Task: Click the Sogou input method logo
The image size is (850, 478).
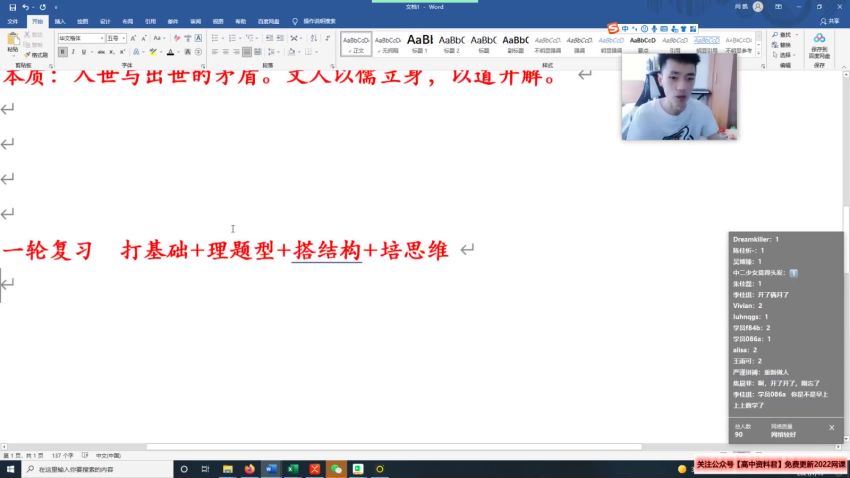Action: [613, 28]
